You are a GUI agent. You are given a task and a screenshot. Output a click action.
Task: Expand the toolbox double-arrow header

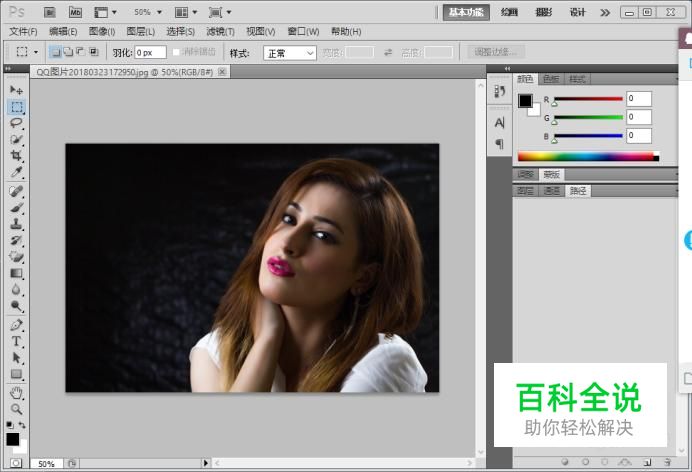coord(8,68)
